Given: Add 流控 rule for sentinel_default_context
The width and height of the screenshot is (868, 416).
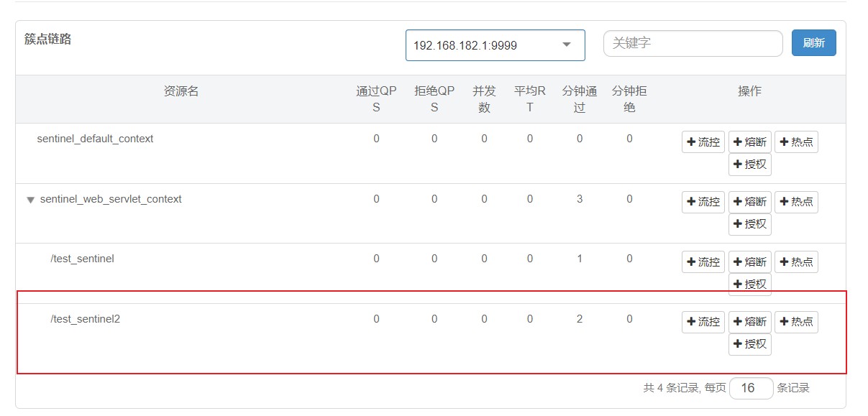Looking at the screenshot, I should pyautogui.click(x=703, y=142).
